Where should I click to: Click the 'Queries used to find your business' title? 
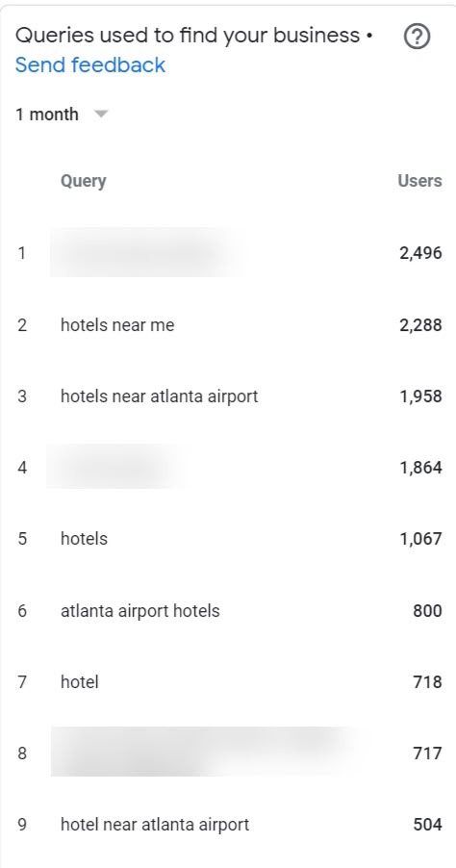click(x=187, y=36)
